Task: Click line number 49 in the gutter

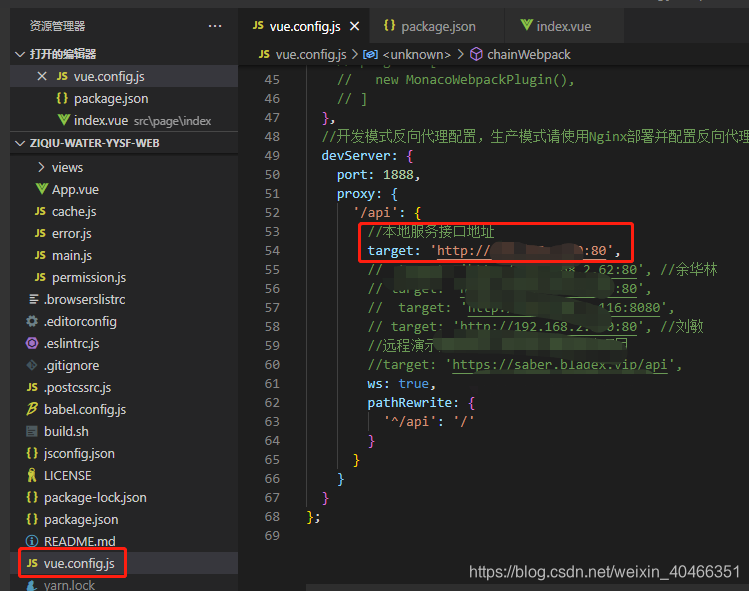Action: click(272, 156)
